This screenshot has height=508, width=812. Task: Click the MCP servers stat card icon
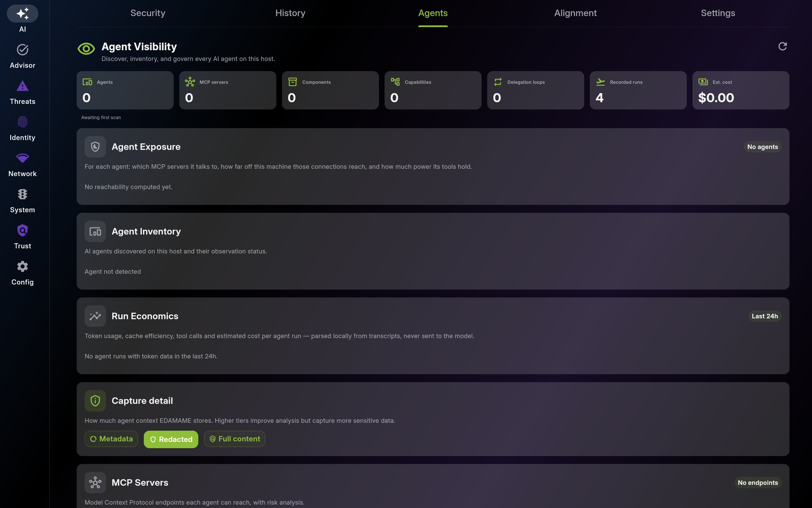coord(190,82)
